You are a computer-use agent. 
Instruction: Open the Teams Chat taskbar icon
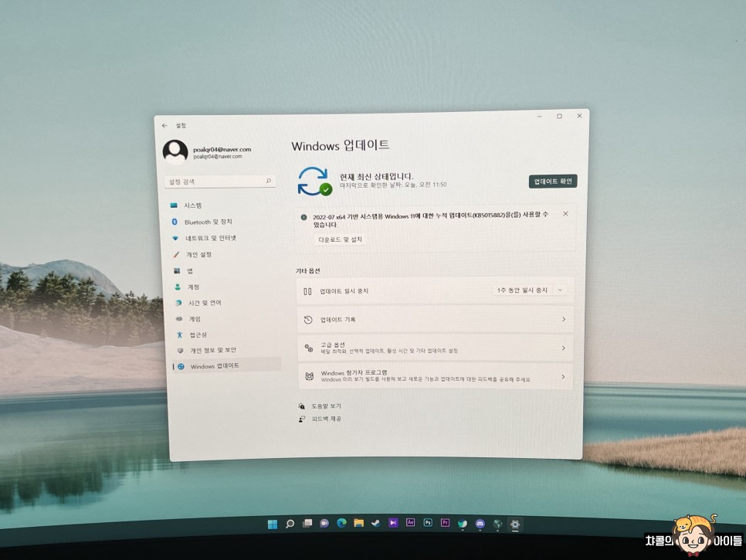click(x=324, y=524)
